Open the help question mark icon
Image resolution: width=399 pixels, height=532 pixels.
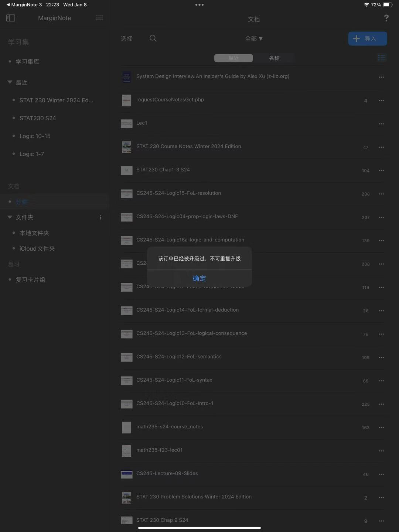[386, 18]
